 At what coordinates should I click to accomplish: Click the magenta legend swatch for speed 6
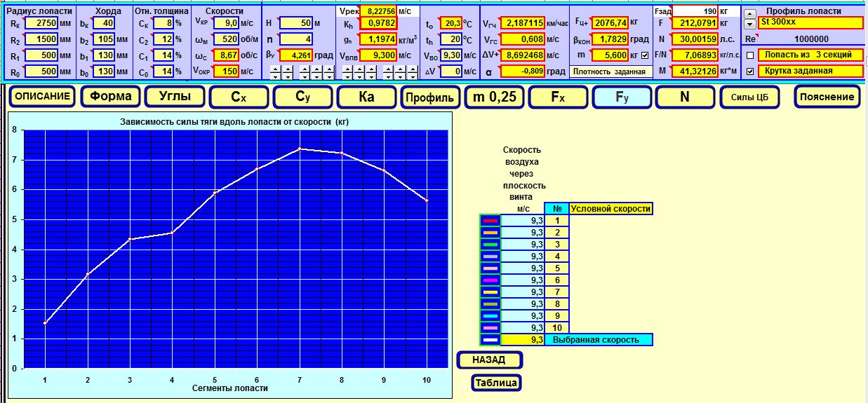click(490, 280)
